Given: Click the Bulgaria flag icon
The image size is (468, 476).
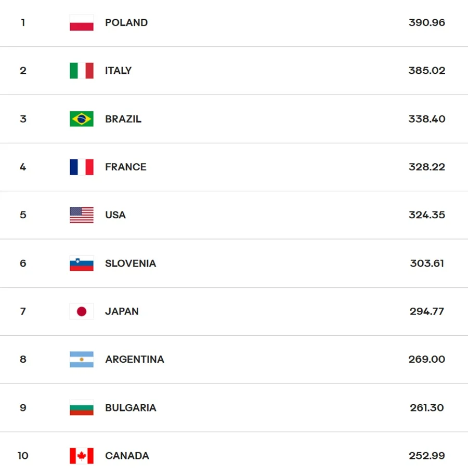Looking at the screenshot, I should tap(82, 408).
